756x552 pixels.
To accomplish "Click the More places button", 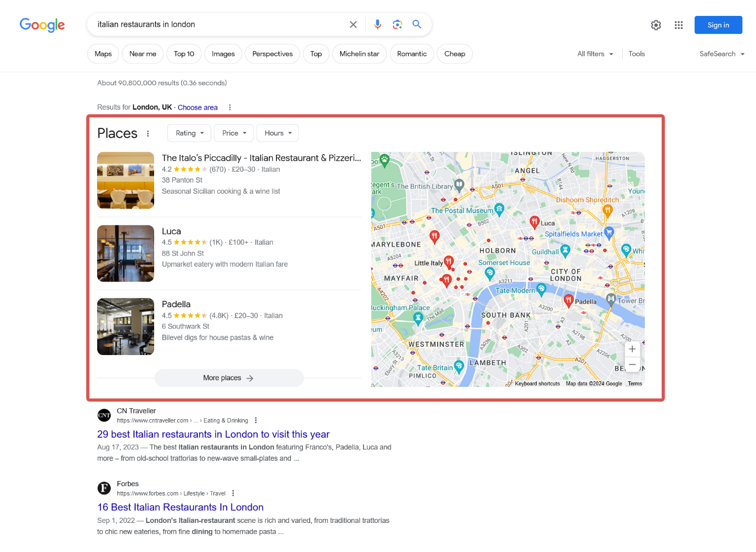I will 229,378.
